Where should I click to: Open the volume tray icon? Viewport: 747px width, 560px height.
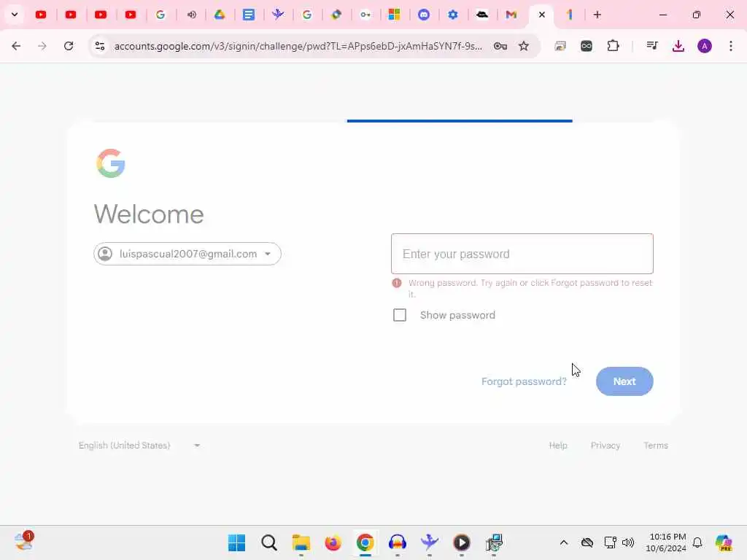(x=628, y=542)
